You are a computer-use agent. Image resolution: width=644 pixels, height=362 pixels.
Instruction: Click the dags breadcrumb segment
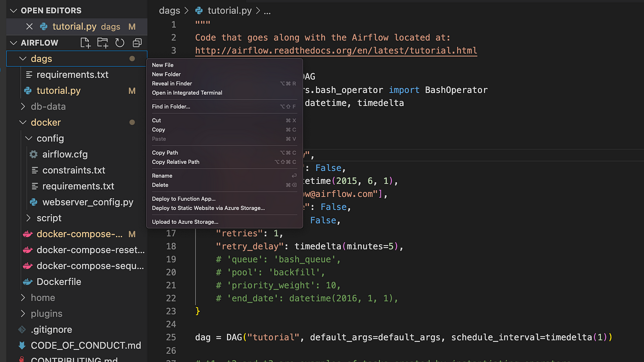pos(169,11)
